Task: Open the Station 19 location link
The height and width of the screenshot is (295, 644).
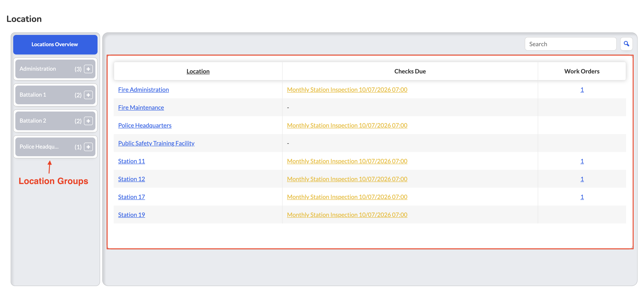Action: (131, 215)
